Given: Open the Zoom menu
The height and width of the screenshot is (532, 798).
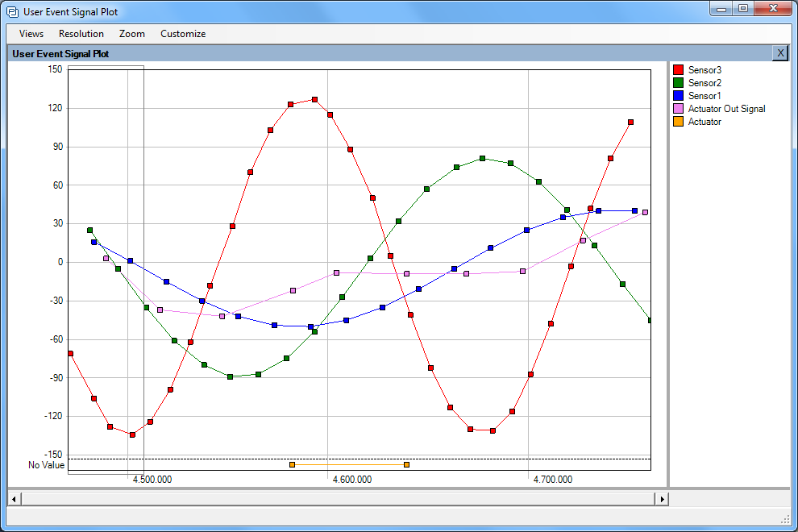Looking at the screenshot, I should [132, 34].
